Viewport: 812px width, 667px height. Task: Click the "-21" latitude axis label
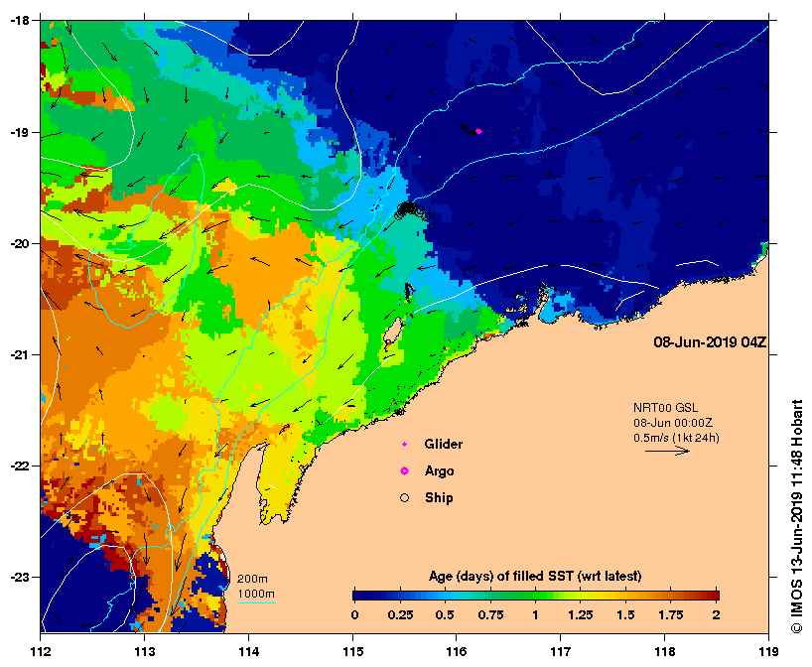pos(18,354)
